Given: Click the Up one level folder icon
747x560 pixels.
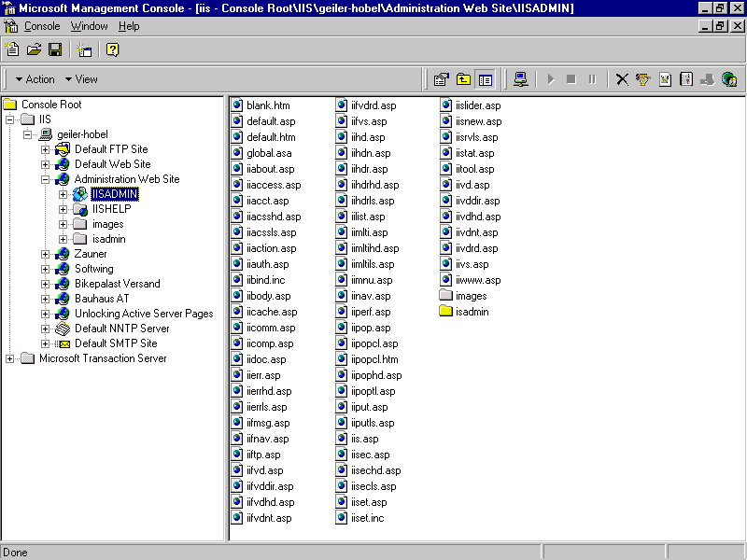Looking at the screenshot, I should [x=463, y=79].
